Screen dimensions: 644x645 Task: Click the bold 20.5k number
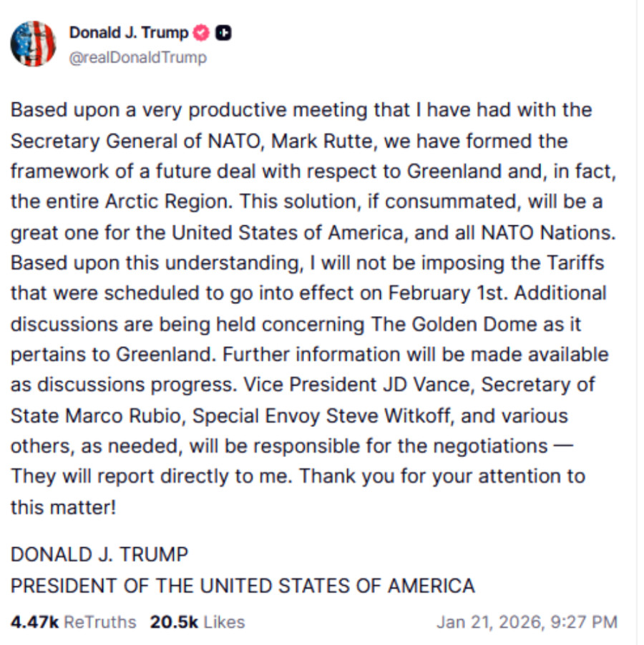(172, 621)
